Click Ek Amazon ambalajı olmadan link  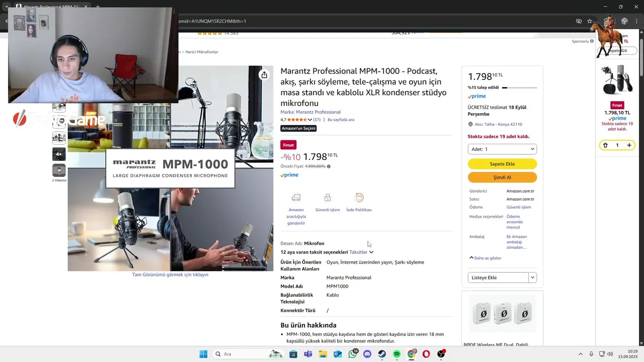[517, 242]
